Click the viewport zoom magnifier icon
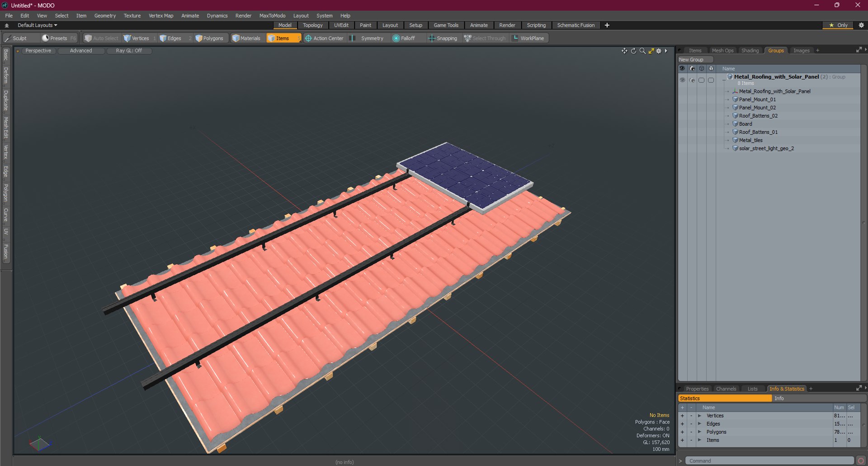 click(642, 51)
